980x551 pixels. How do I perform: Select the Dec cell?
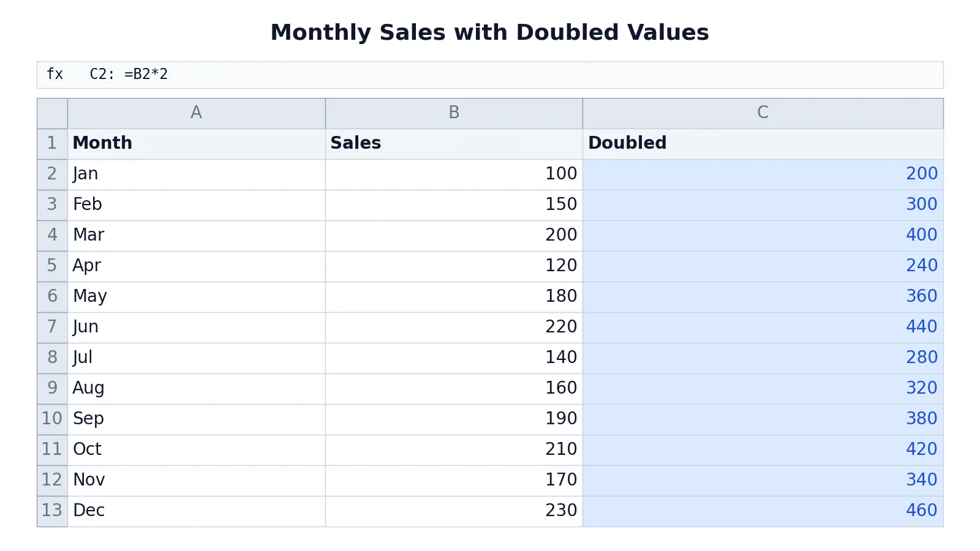(196, 511)
